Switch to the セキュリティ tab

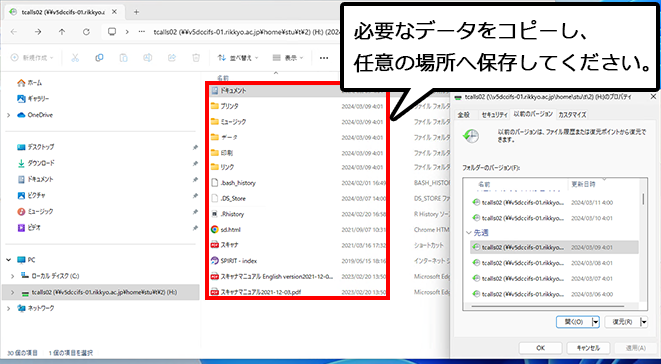tap(494, 115)
